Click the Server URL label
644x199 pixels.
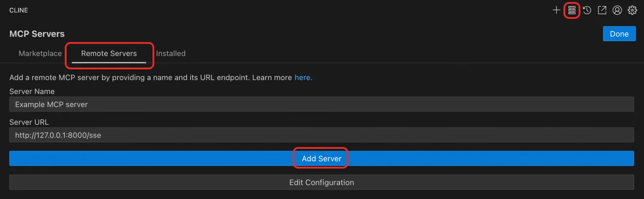click(29, 122)
